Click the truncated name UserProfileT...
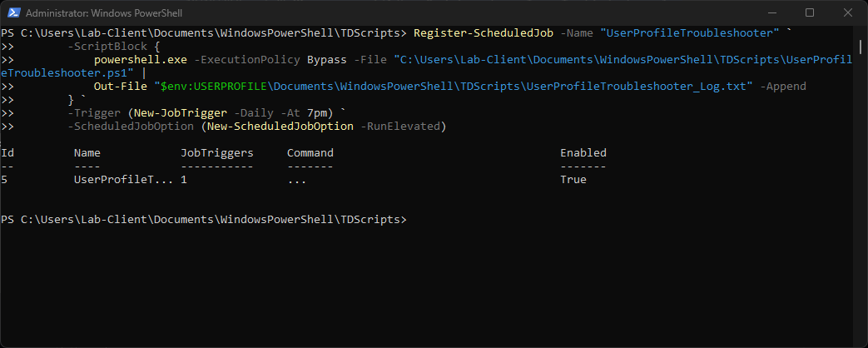 123,180
